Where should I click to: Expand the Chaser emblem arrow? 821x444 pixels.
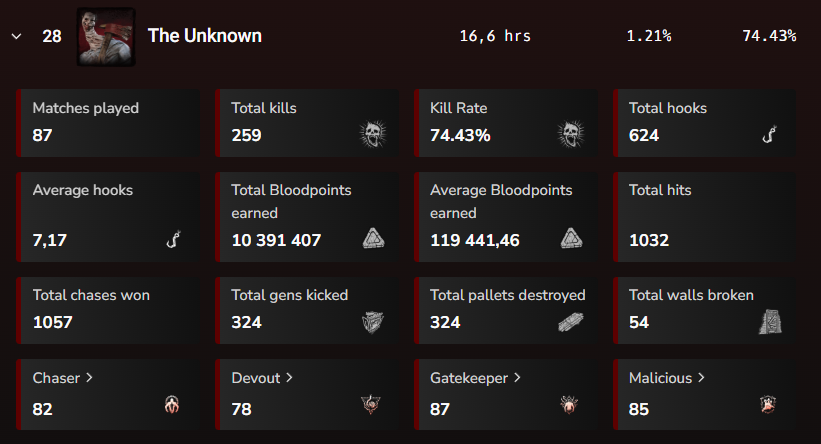click(89, 378)
